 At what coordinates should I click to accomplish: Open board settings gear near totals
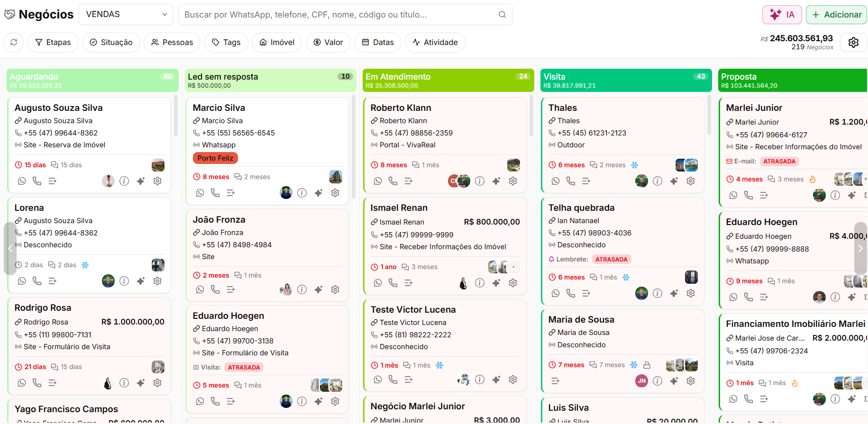point(853,42)
